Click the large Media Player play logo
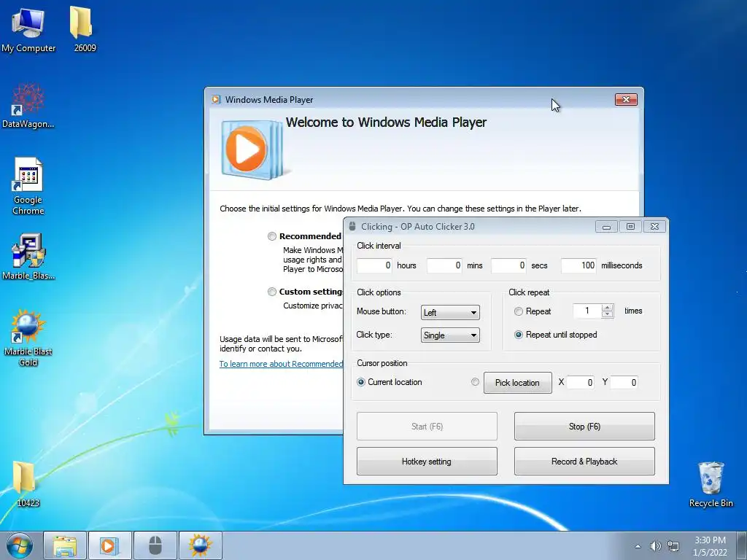The height and width of the screenshot is (560, 747). click(252, 149)
